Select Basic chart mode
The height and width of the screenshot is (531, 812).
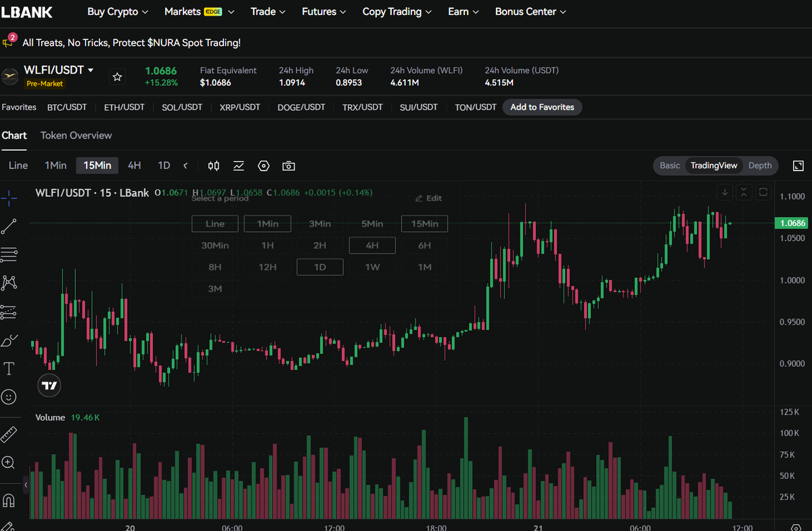coord(670,166)
